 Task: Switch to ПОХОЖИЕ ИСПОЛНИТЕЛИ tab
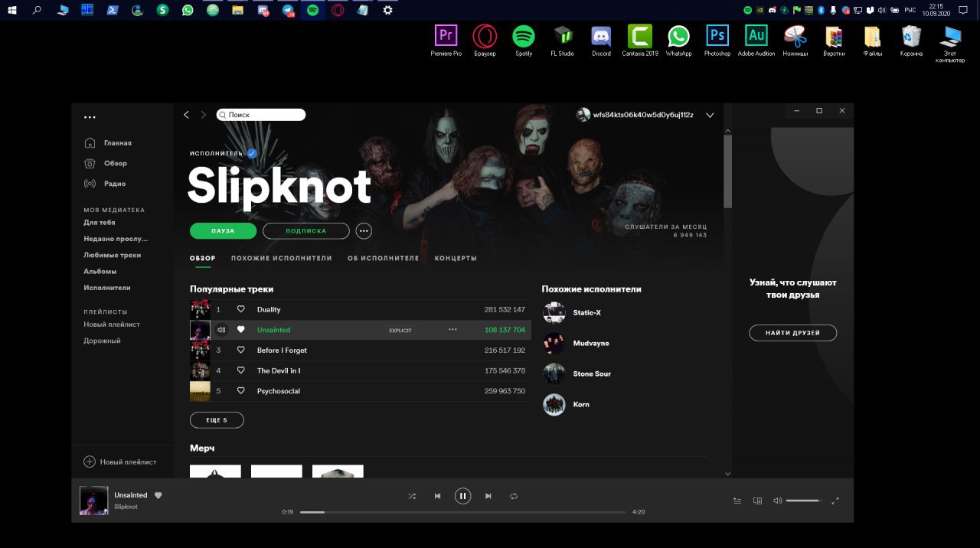tap(282, 258)
